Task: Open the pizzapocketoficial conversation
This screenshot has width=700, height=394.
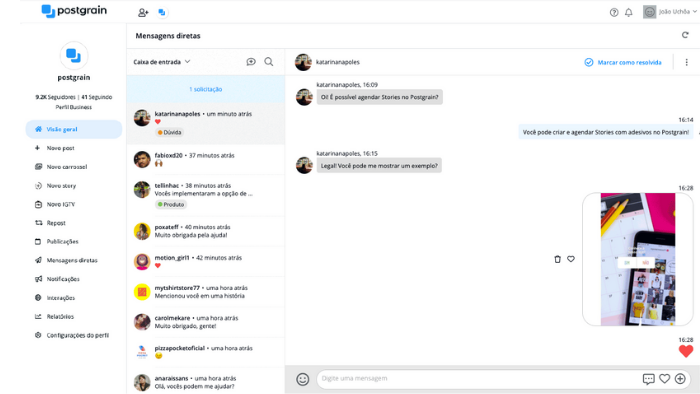Action: point(206,352)
